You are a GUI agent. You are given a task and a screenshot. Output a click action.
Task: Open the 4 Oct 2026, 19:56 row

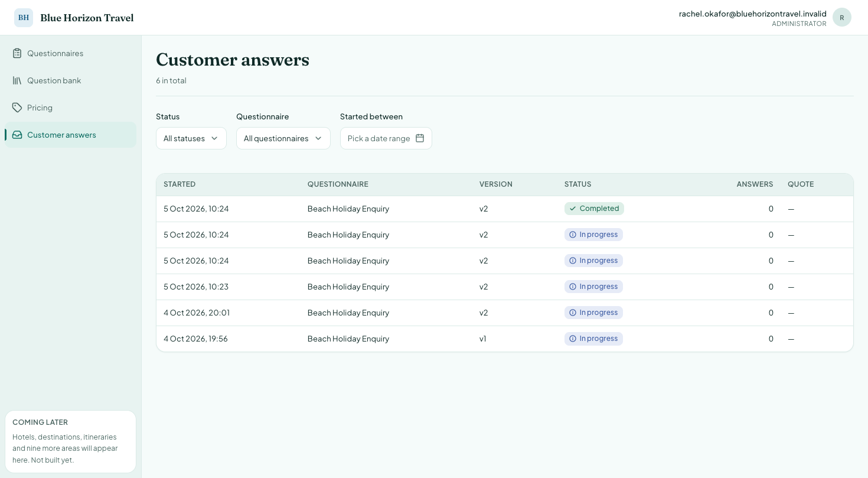coord(505,339)
